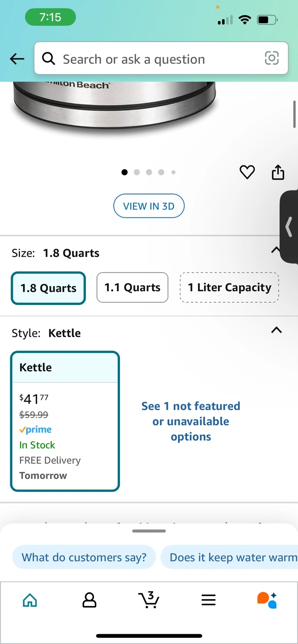Viewport: 298px width, 644px height.
Task: Pick the 1 Liter Capacity option
Action: coord(229,288)
